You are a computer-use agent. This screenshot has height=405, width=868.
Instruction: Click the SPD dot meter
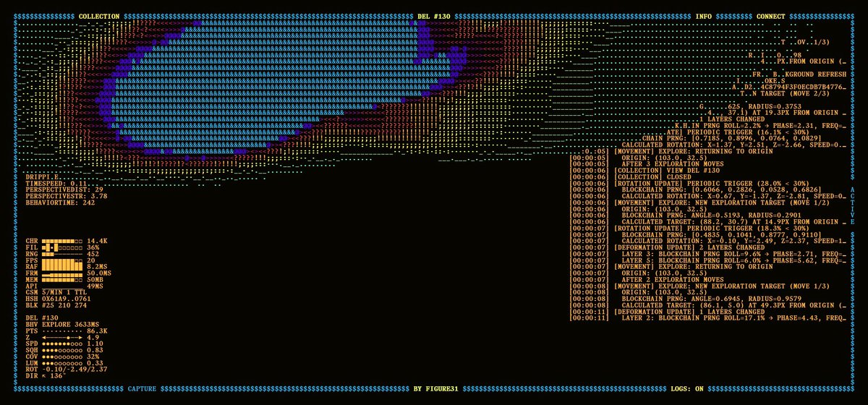(x=61, y=344)
